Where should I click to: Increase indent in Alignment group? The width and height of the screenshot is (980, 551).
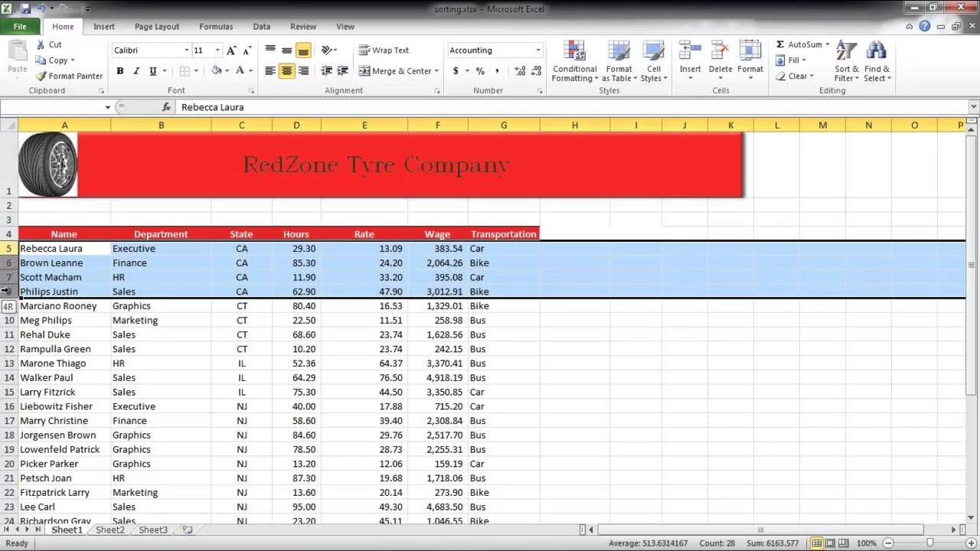(343, 71)
